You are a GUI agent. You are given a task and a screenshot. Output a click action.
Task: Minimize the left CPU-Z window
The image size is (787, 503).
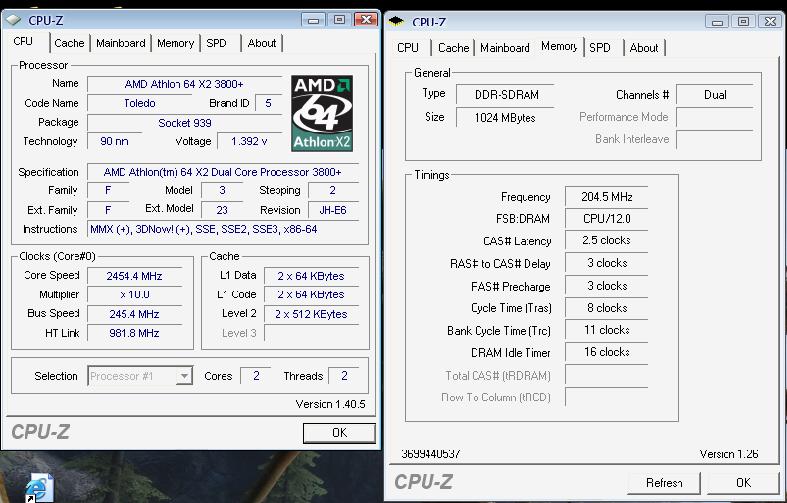pyautogui.click(x=313, y=20)
